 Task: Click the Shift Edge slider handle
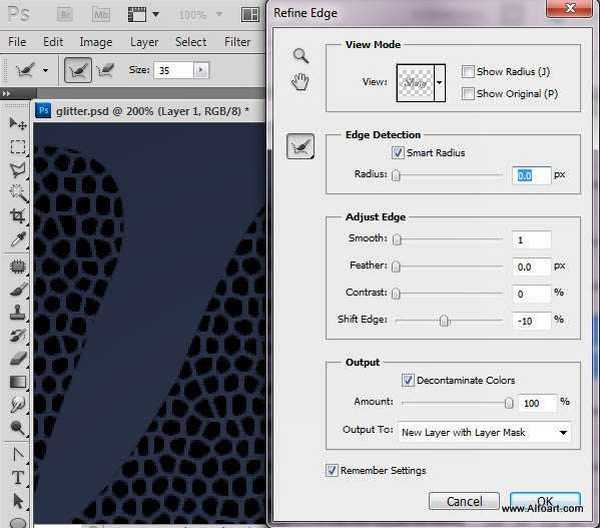(445, 321)
